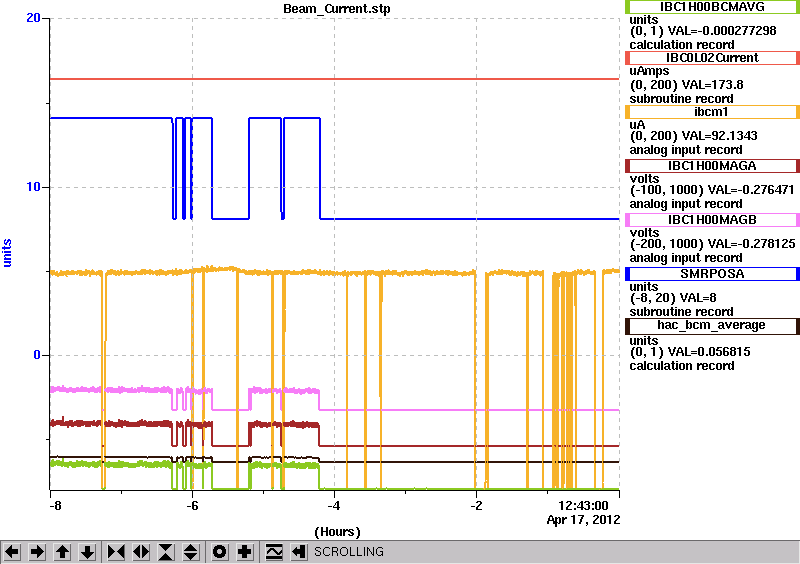Zoom in on value axis (hourglass triangles)
Viewport: 800px width, 564px height.
coord(166,552)
